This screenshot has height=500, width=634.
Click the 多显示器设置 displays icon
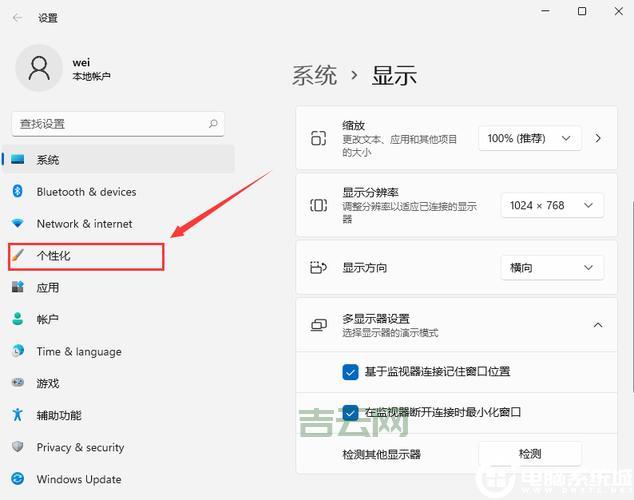pyautogui.click(x=319, y=325)
